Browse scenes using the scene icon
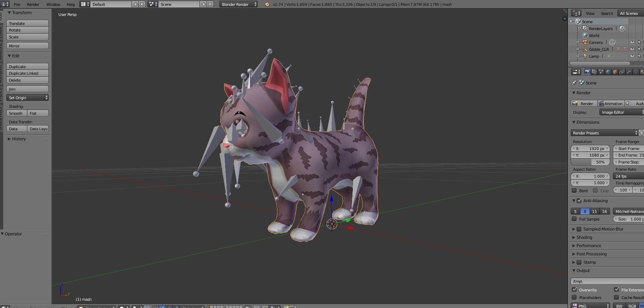 153,4
